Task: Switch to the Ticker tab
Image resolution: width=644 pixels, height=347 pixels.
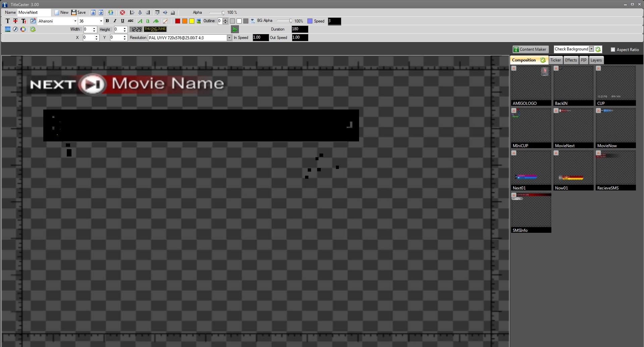Action: point(555,60)
